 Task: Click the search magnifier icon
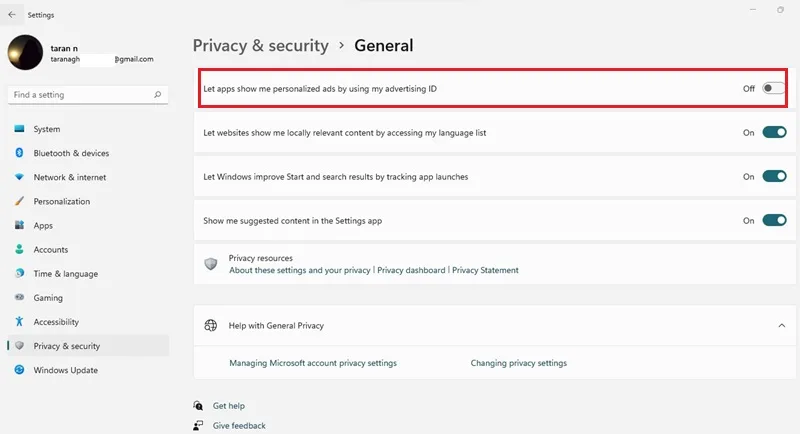158,94
